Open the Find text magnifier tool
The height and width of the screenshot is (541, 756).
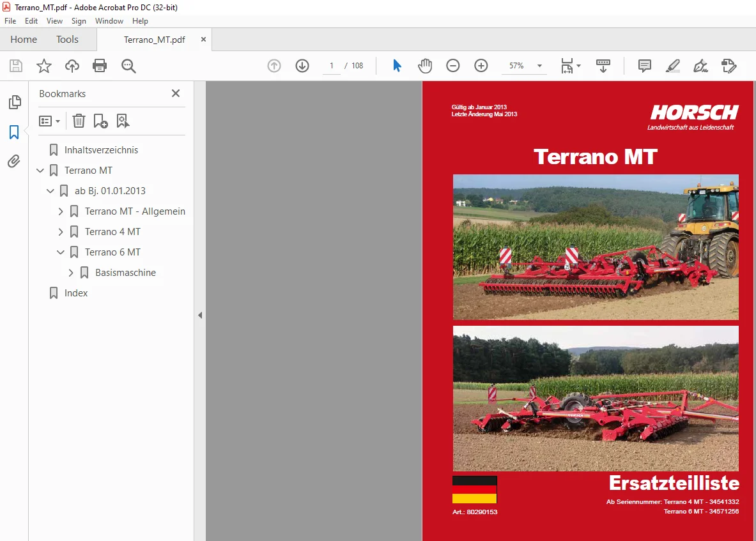pyautogui.click(x=128, y=66)
